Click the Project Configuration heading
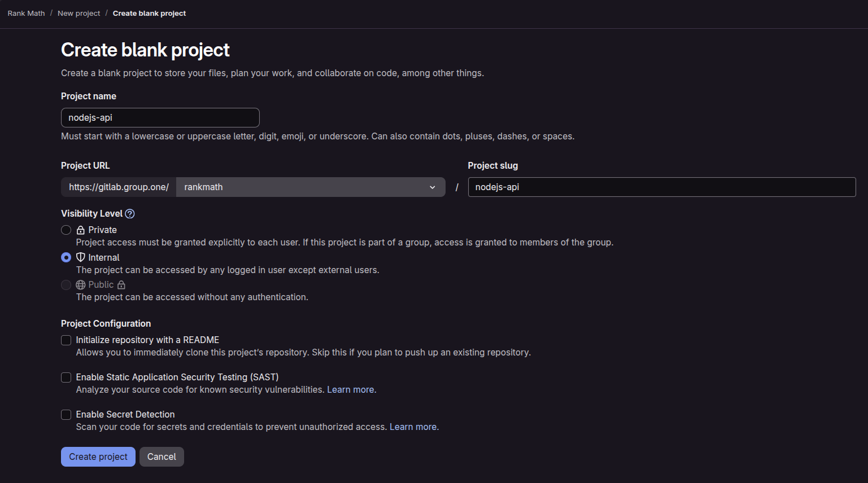Viewport: 868px width, 483px height. click(106, 324)
